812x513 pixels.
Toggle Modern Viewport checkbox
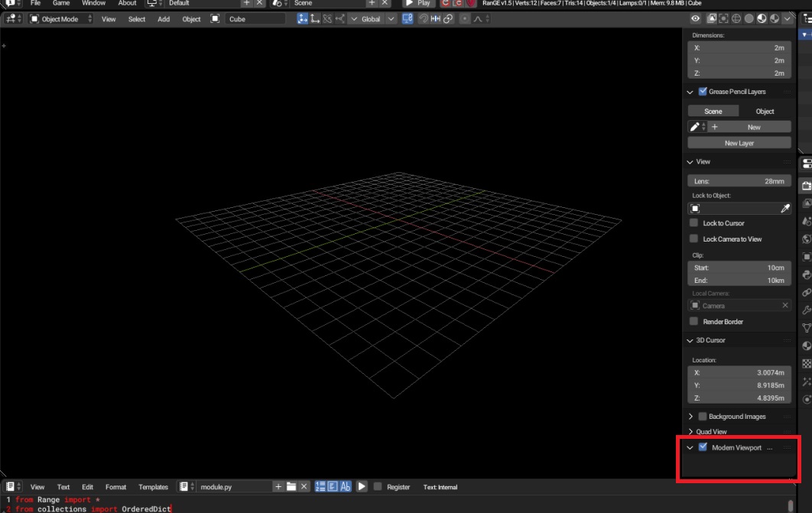tap(703, 447)
